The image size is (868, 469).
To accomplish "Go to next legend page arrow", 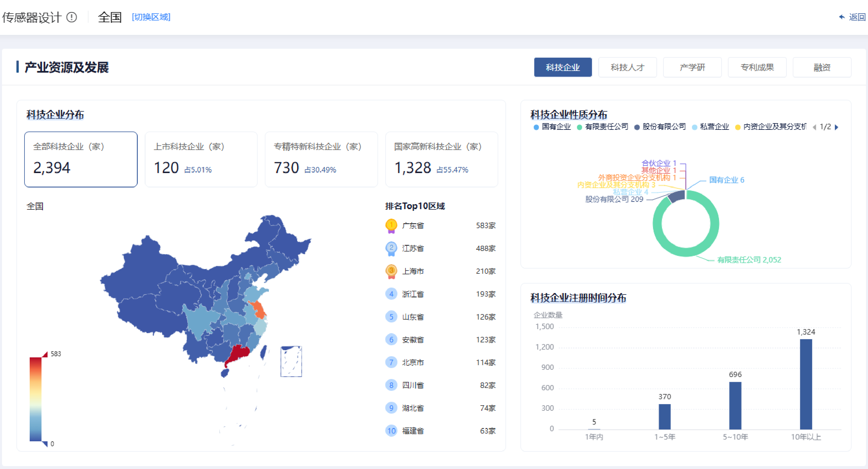I will [837, 127].
